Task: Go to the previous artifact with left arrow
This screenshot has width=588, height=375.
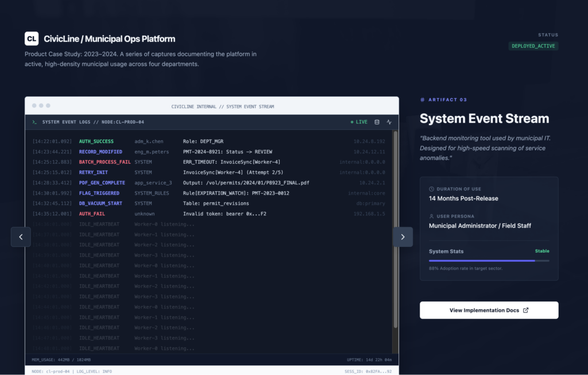Action: 21,237
